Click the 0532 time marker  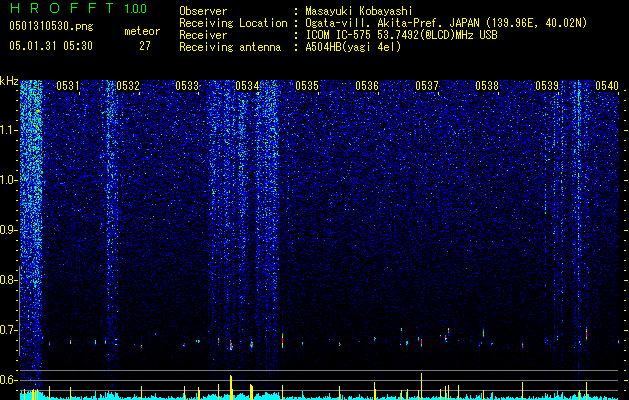[x=128, y=85]
